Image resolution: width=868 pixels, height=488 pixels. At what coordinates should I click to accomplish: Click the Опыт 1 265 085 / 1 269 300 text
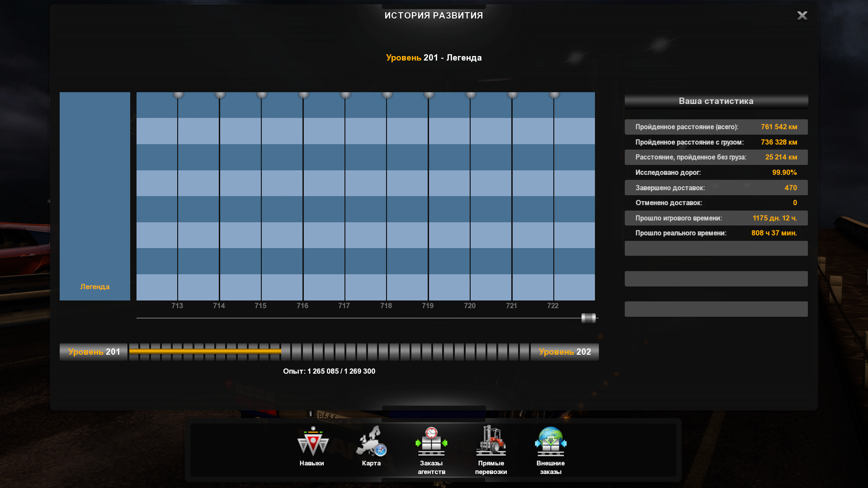coord(329,371)
